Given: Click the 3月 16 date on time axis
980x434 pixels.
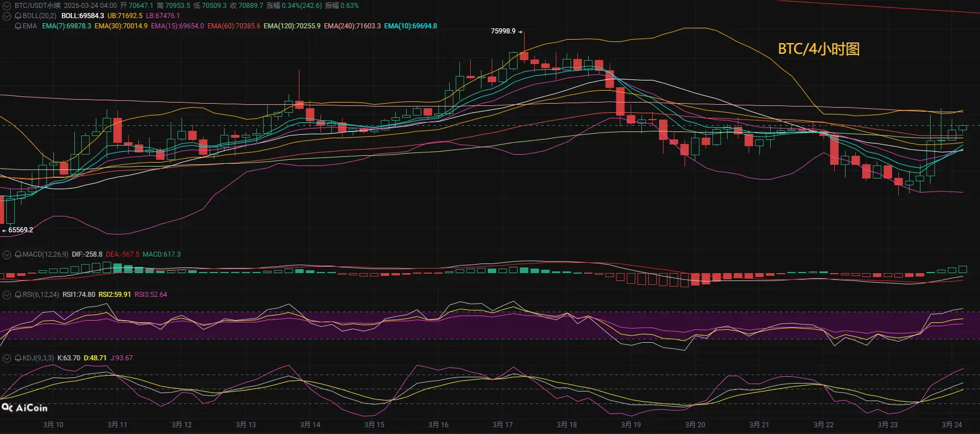Looking at the screenshot, I should click(x=438, y=425).
